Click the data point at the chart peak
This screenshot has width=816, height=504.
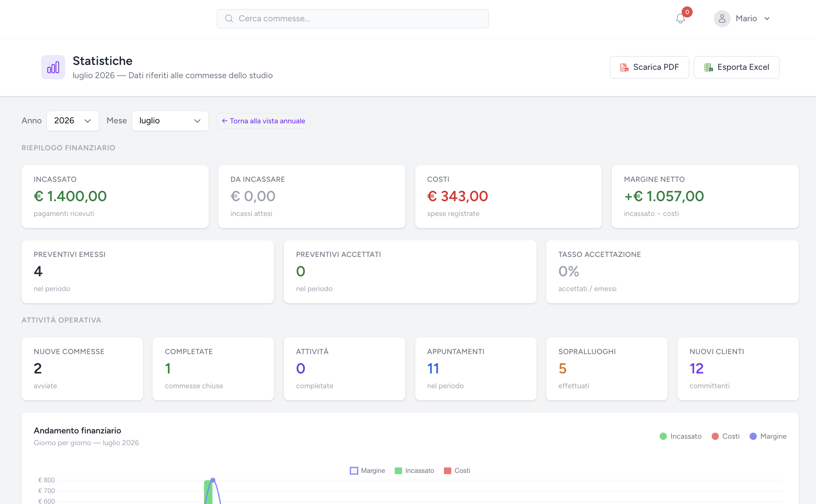213,480
